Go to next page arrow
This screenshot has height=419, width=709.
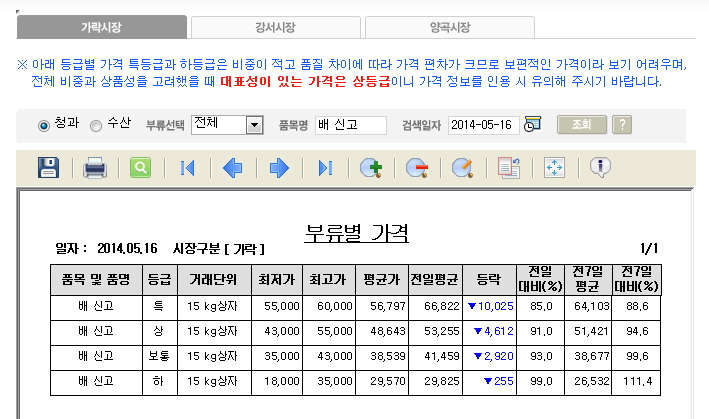(279, 168)
